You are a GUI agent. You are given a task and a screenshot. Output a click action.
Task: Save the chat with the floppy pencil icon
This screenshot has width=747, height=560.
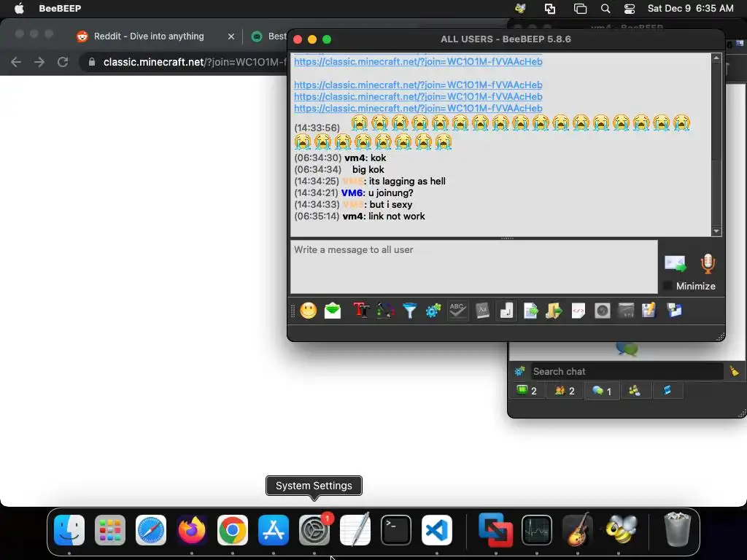point(649,311)
